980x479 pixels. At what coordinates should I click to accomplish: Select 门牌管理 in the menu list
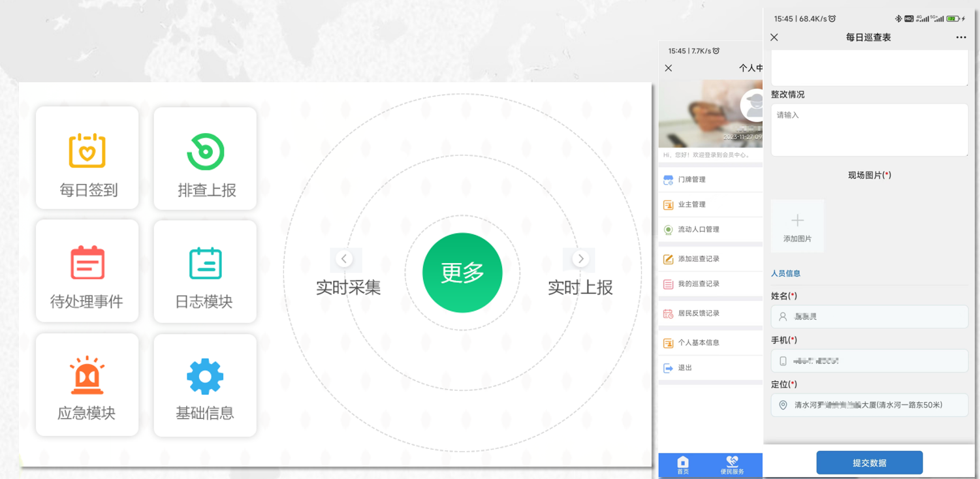691,179
